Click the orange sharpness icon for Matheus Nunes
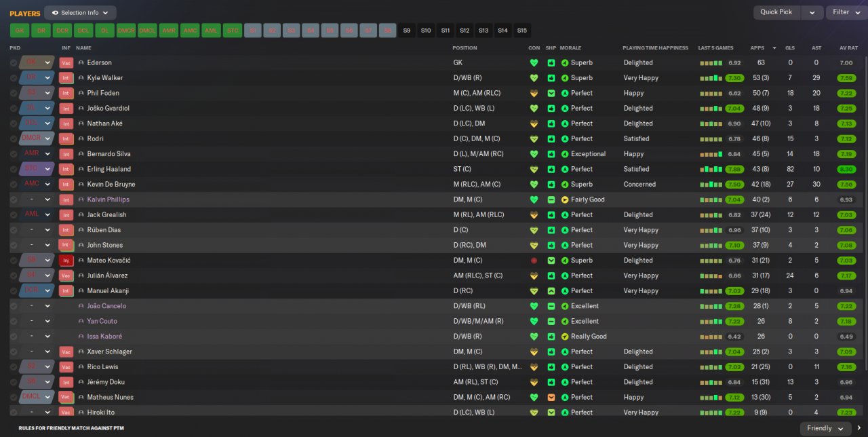868x437 pixels. pyautogui.click(x=551, y=397)
